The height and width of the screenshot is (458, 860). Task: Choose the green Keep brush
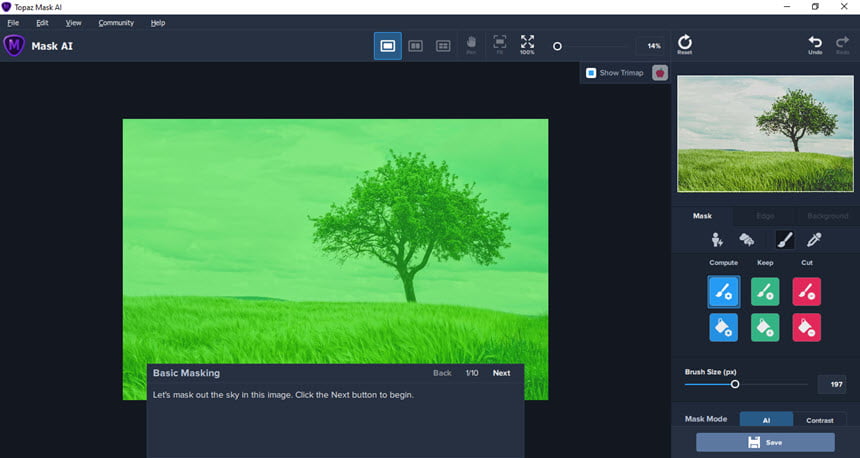coord(765,291)
